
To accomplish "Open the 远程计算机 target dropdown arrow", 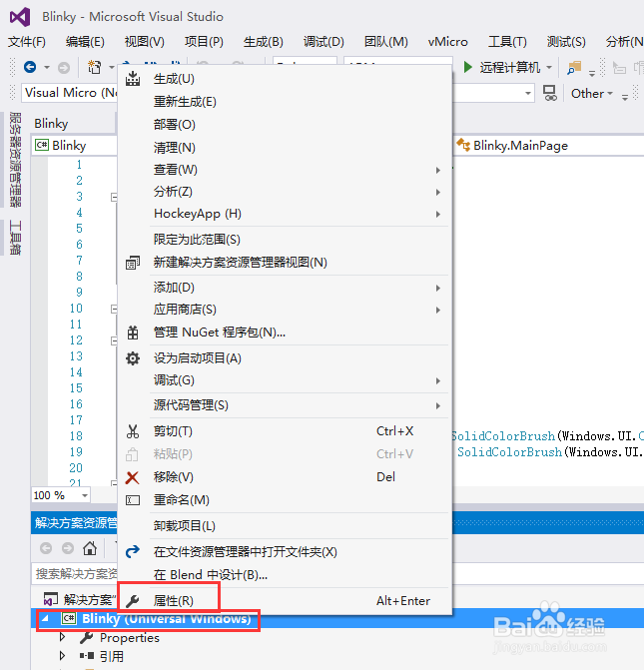I will pos(549,68).
